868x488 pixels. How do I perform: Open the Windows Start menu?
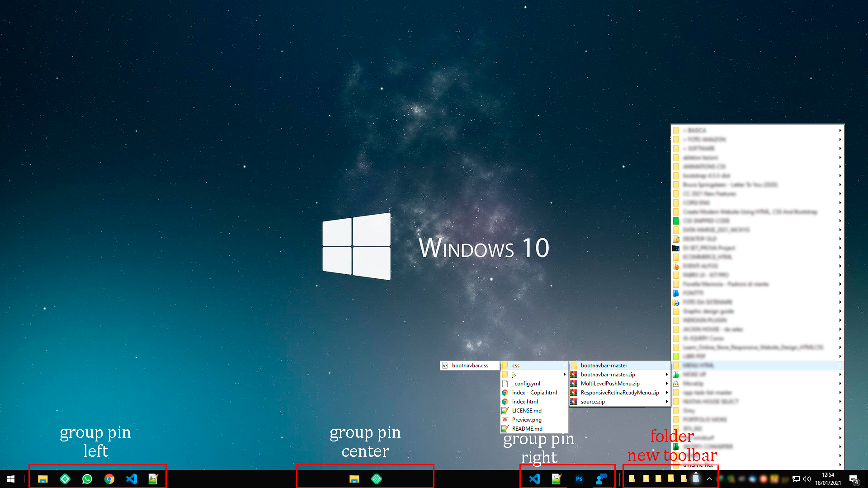click(x=11, y=479)
